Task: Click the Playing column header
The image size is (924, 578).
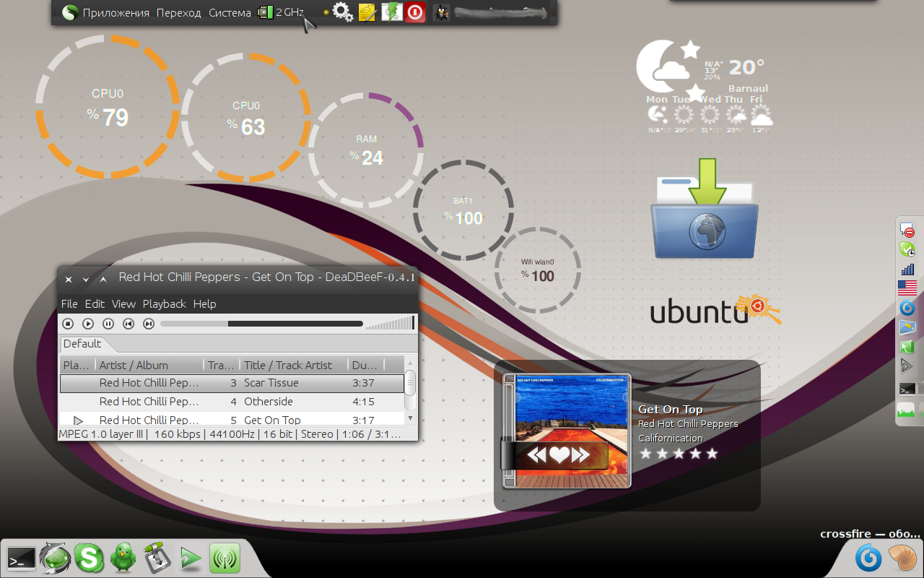Action: point(77,365)
